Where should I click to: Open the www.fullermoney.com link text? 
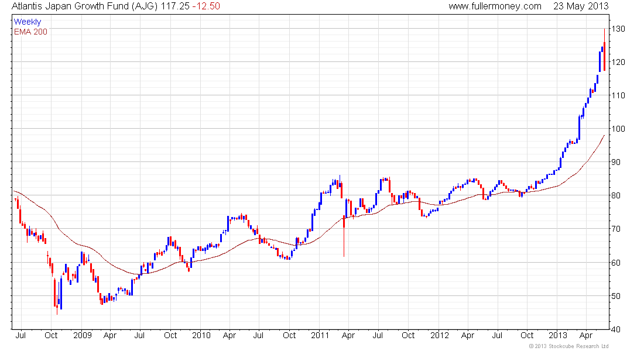(x=495, y=6)
